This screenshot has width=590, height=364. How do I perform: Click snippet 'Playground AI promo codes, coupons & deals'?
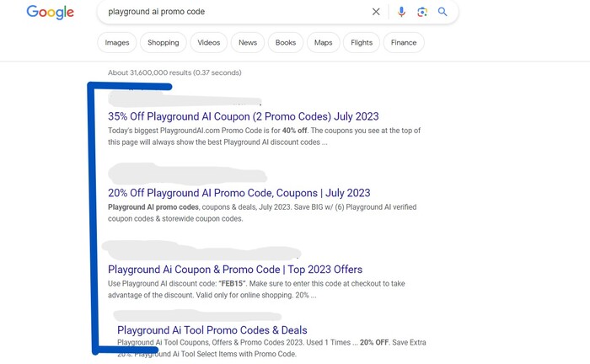pyautogui.click(x=262, y=213)
